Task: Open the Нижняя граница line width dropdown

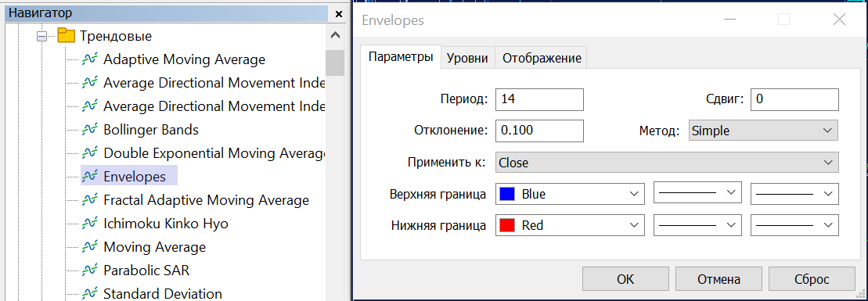Action: pos(794,226)
